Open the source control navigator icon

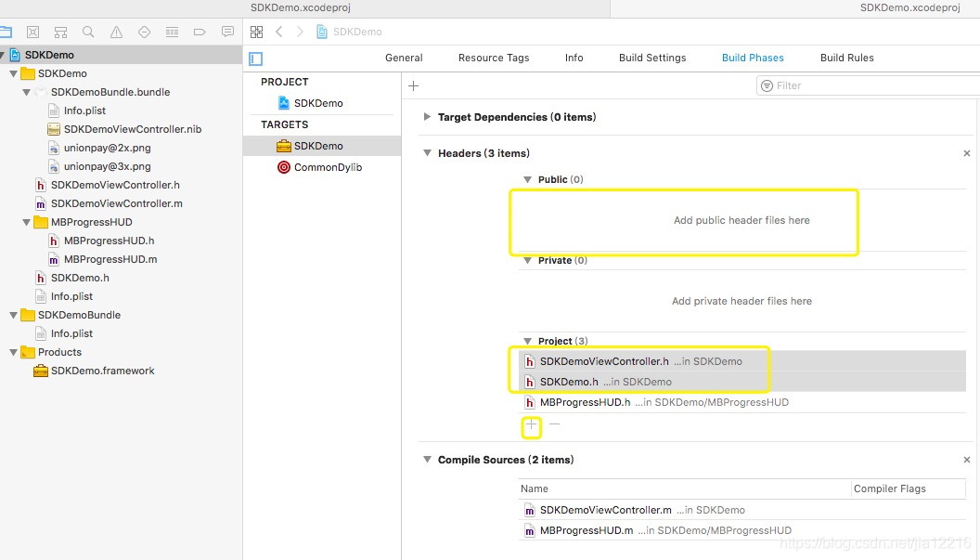(33, 32)
